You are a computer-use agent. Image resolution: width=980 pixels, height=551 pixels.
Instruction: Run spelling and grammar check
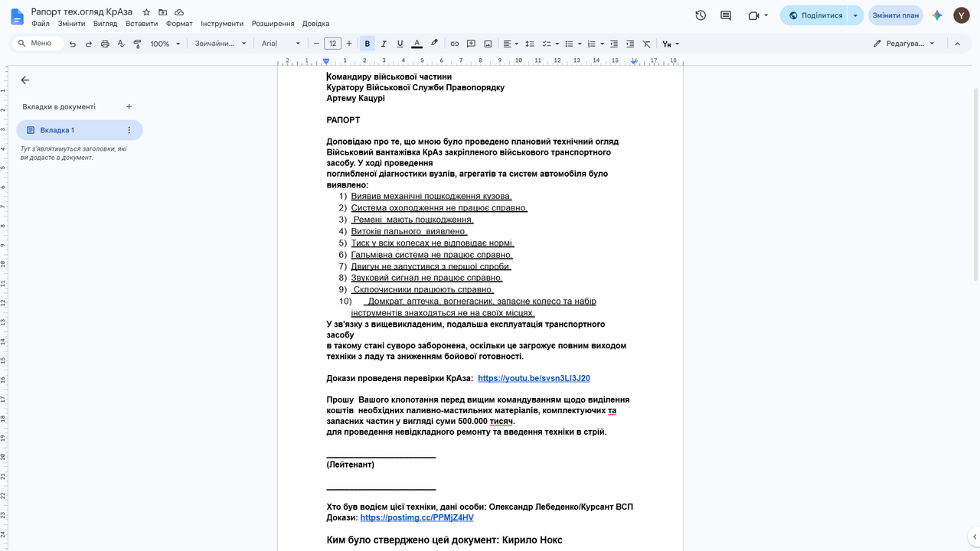(x=121, y=44)
